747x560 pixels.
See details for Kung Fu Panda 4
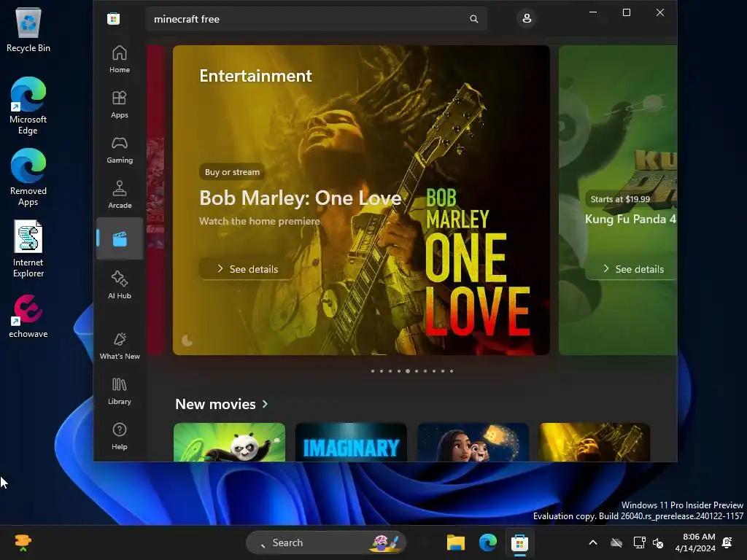(632, 269)
